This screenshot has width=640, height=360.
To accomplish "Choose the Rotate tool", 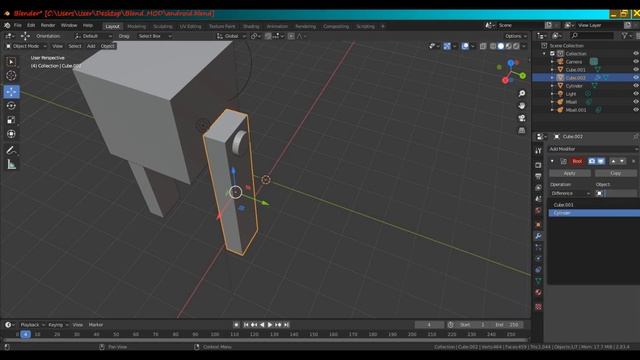I will 11,106.
